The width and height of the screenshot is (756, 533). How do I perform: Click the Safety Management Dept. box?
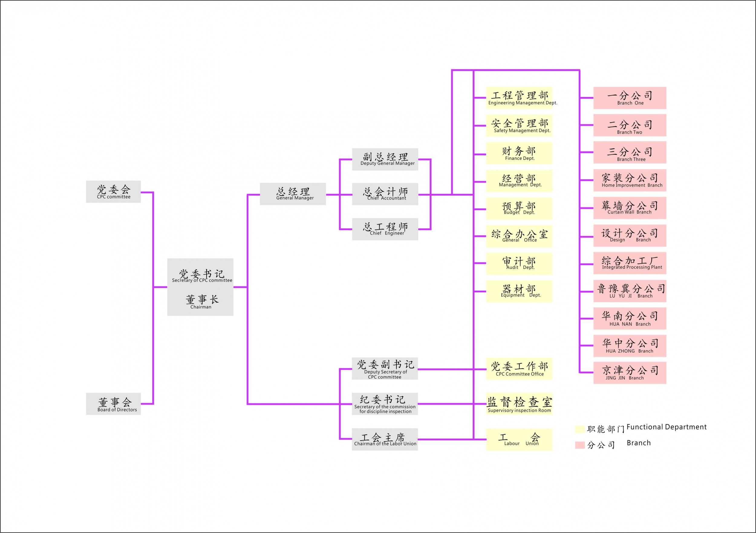519,125
